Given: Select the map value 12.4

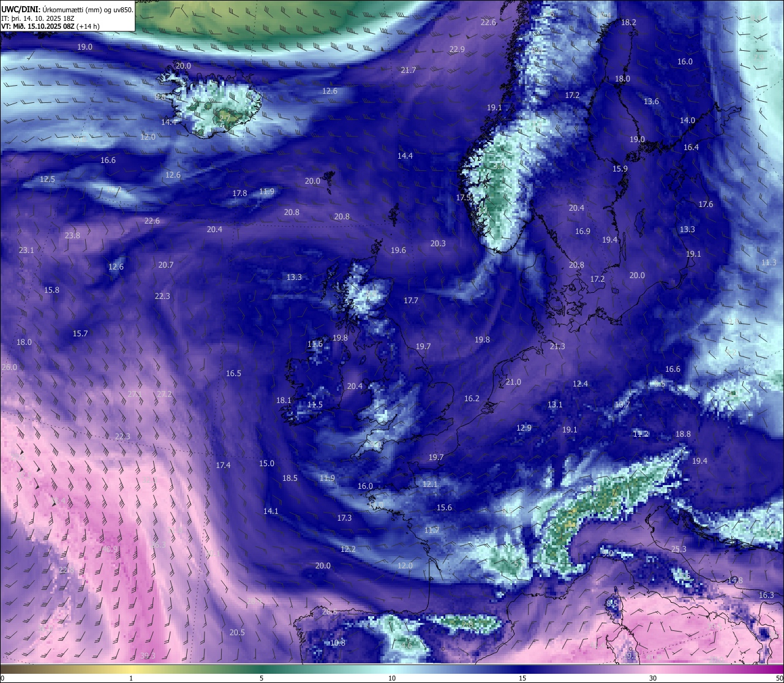Looking at the screenshot, I should (580, 383).
